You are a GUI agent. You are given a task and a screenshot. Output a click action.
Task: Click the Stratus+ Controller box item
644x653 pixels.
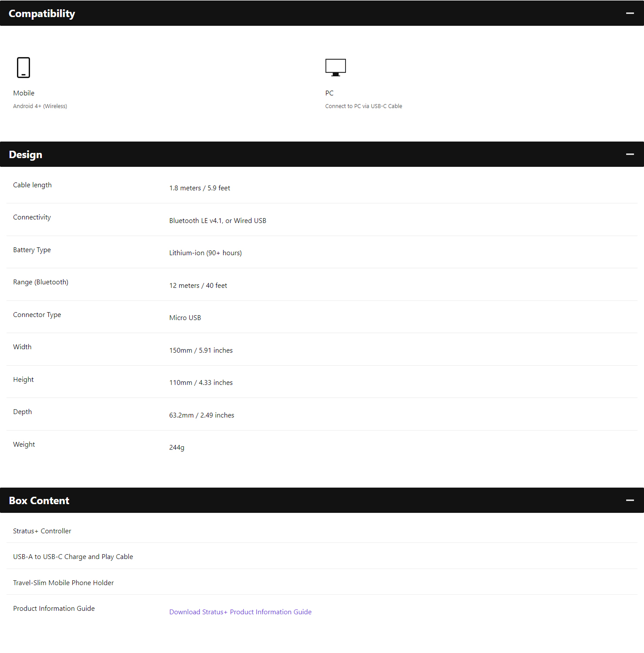[x=42, y=531]
